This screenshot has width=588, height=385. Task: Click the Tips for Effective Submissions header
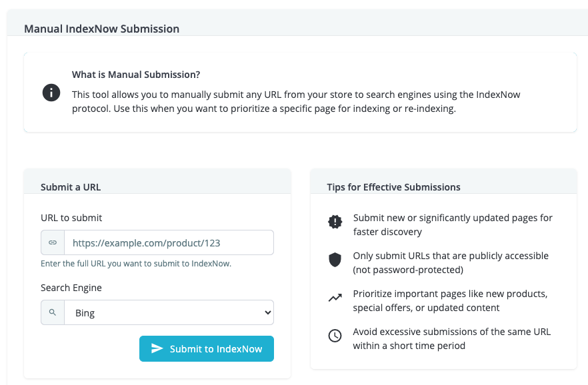pos(394,187)
